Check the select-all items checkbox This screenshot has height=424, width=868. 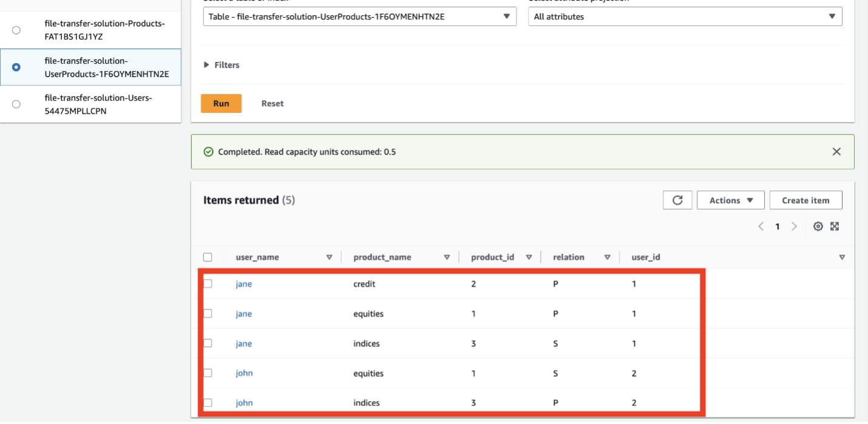coord(208,257)
